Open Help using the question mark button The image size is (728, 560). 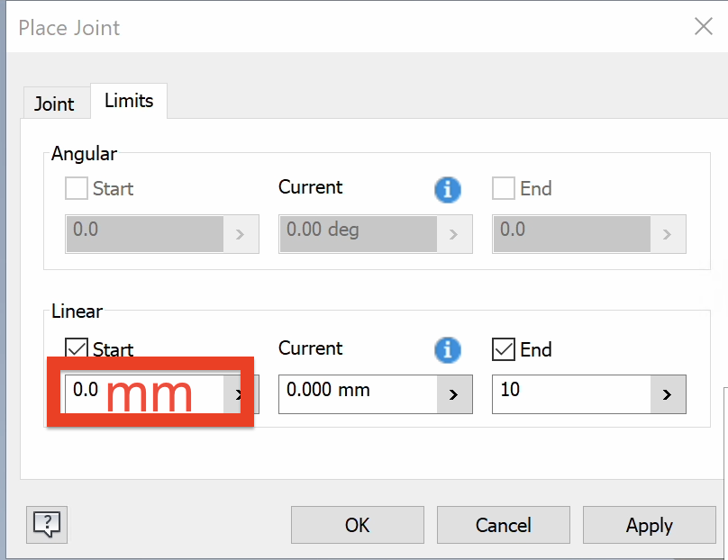coord(46,525)
